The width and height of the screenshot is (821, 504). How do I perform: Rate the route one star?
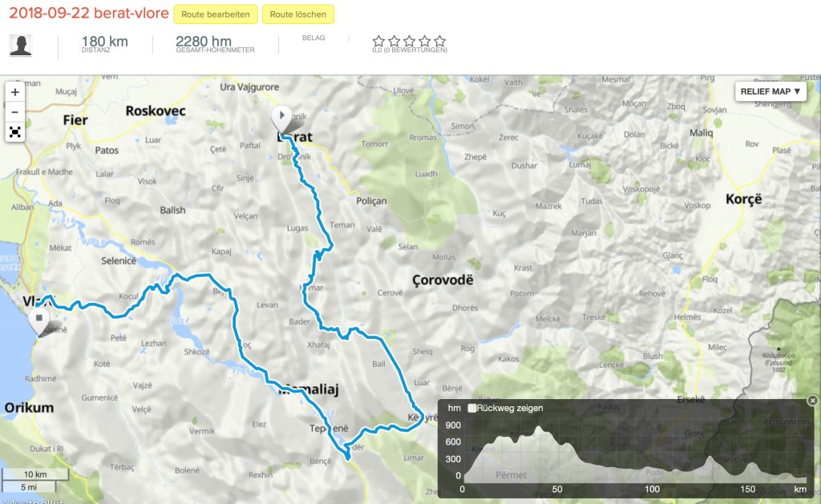click(378, 41)
